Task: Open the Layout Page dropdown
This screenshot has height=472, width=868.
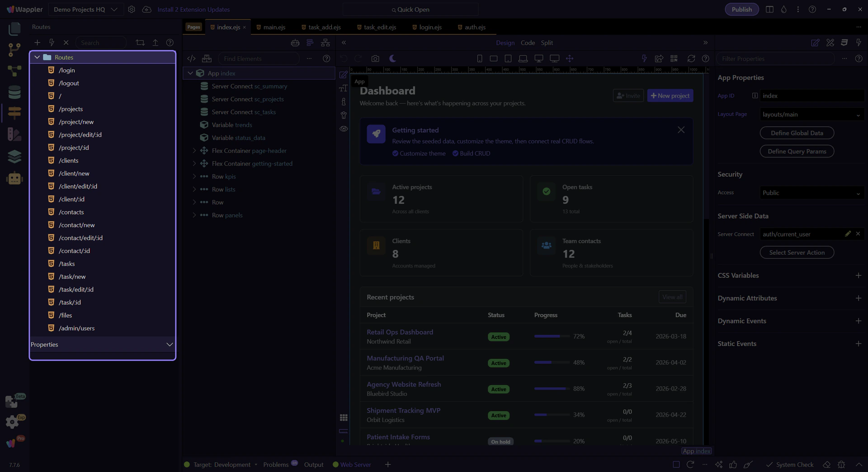Action: click(x=811, y=114)
